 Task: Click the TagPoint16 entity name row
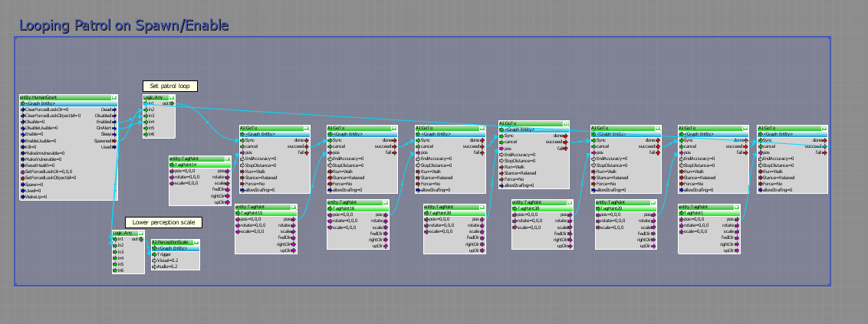[358, 208]
